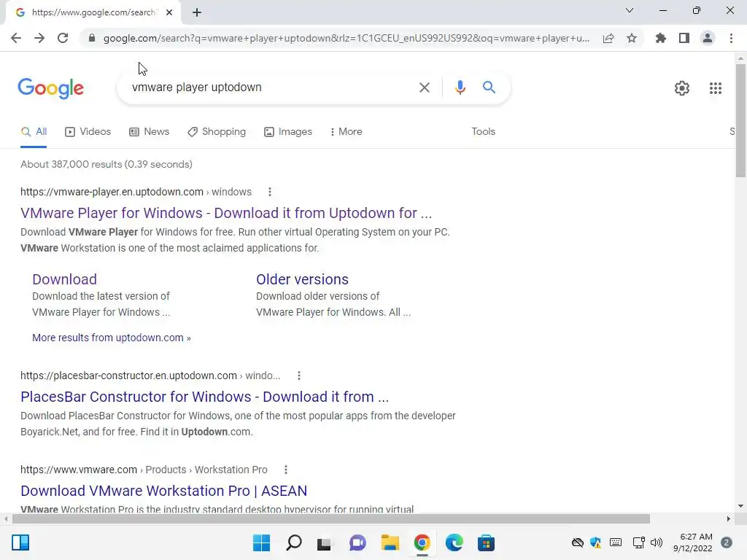Viewport: 747px width, 560px height.
Task: Open the Chrome extensions puzzle menu
Action: [661, 38]
